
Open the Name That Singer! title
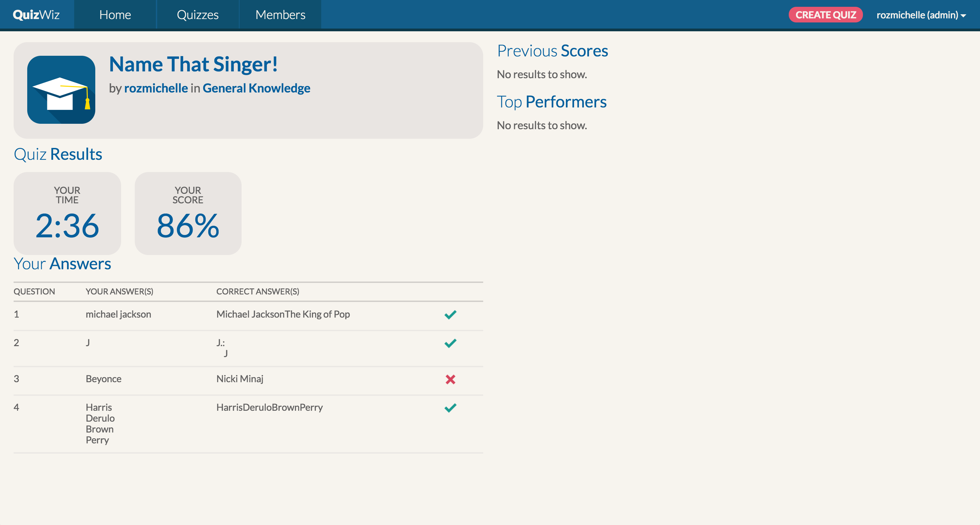point(193,64)
